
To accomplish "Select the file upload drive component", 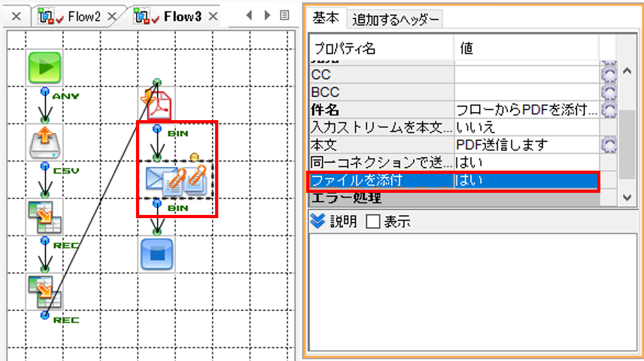I will [x=45, y=142].
